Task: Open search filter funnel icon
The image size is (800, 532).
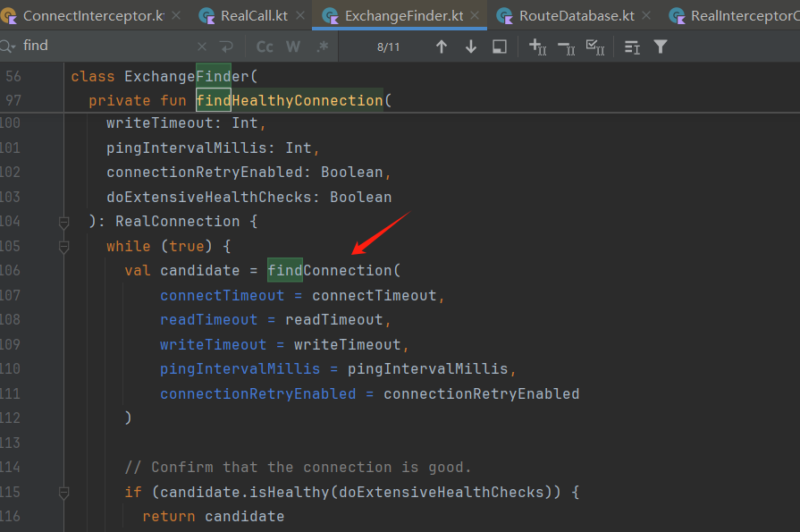Action: [x=661, y=47]
